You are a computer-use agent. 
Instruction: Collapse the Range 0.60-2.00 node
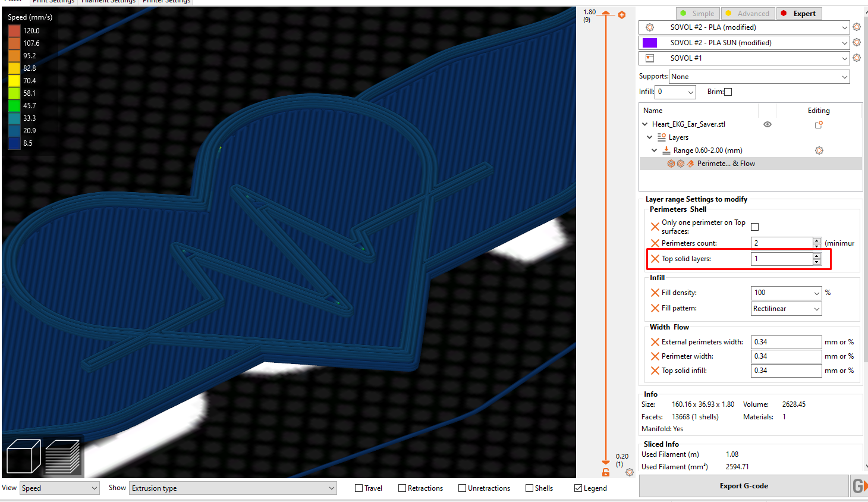(x=655, y=150)
